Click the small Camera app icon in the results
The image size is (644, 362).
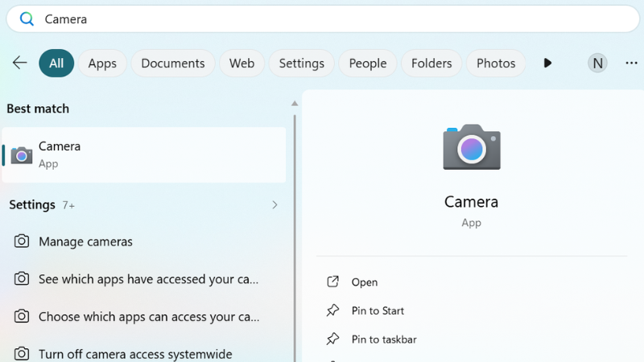22,155
